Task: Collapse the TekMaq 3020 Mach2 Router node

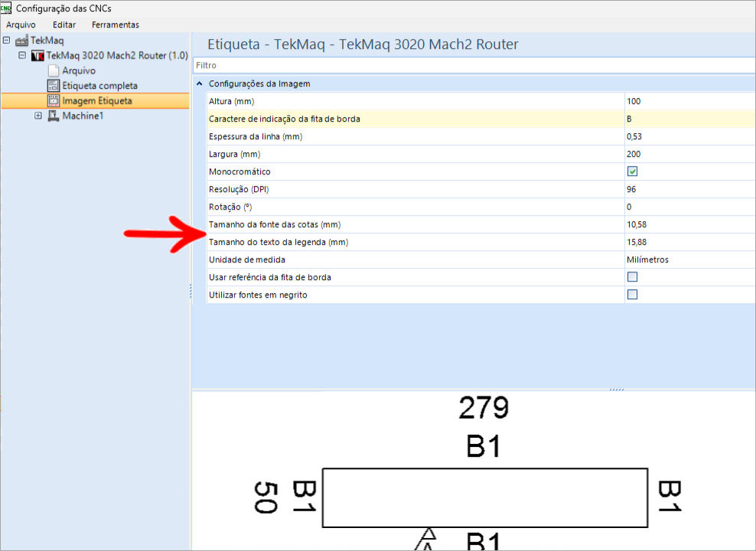Action: [x=22, y=55]
